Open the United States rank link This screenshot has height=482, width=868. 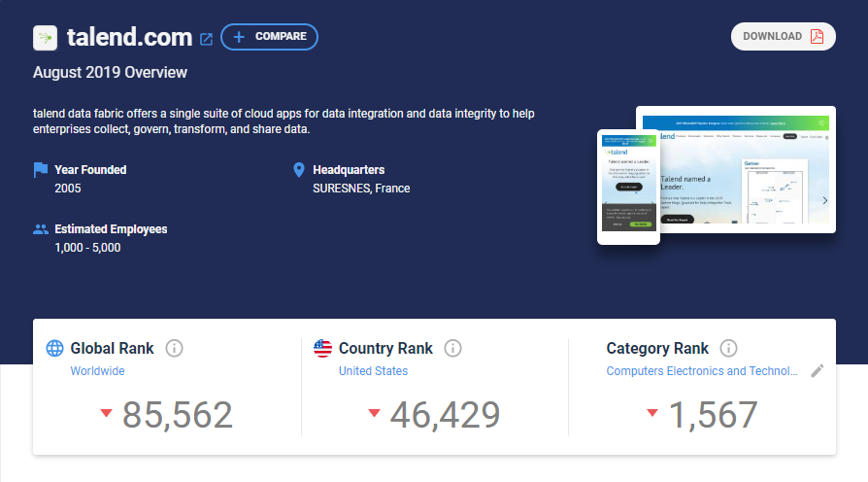point(373,370)
